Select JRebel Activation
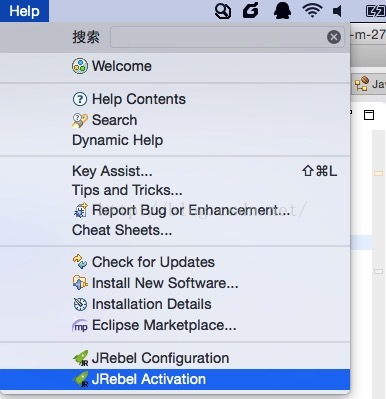 pyautogui.click(x=175, y=379)
